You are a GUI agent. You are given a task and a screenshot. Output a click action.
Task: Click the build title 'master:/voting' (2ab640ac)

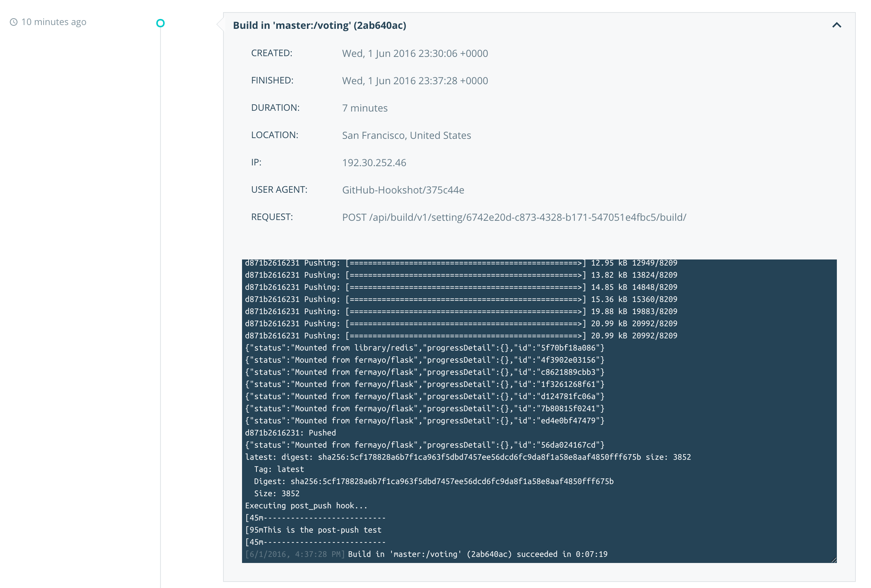319,25
